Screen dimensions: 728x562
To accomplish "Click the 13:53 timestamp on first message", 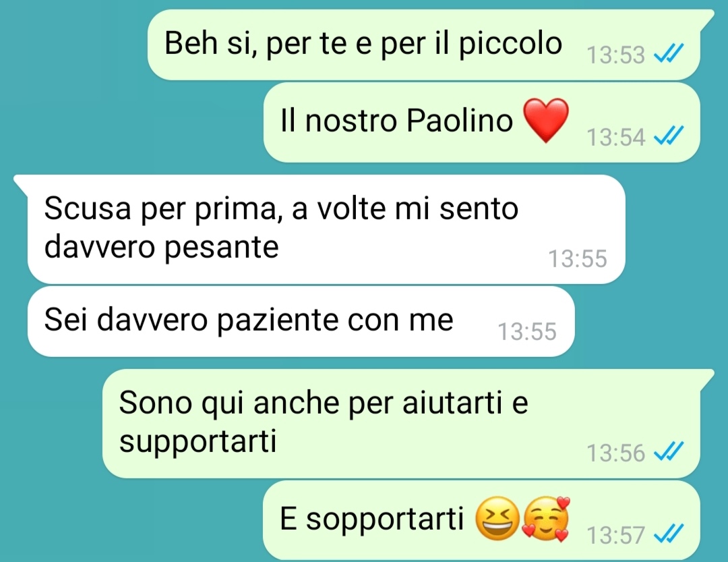I will click(615, 55).
